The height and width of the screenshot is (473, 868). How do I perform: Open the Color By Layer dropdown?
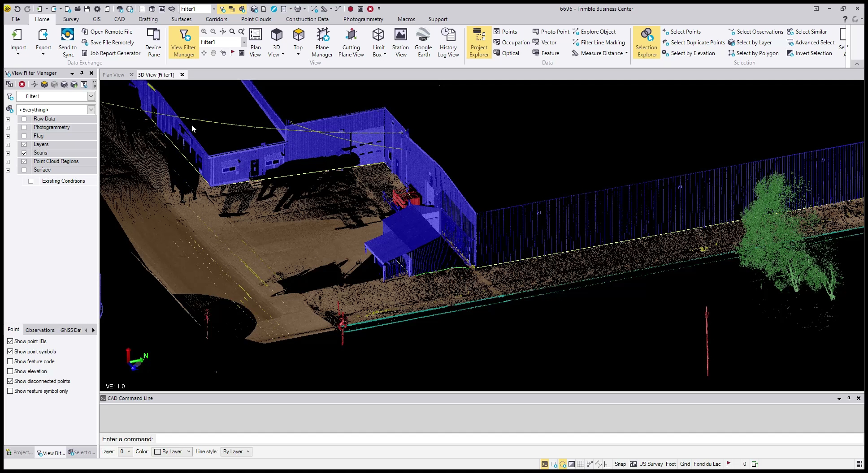pos(173,451)
